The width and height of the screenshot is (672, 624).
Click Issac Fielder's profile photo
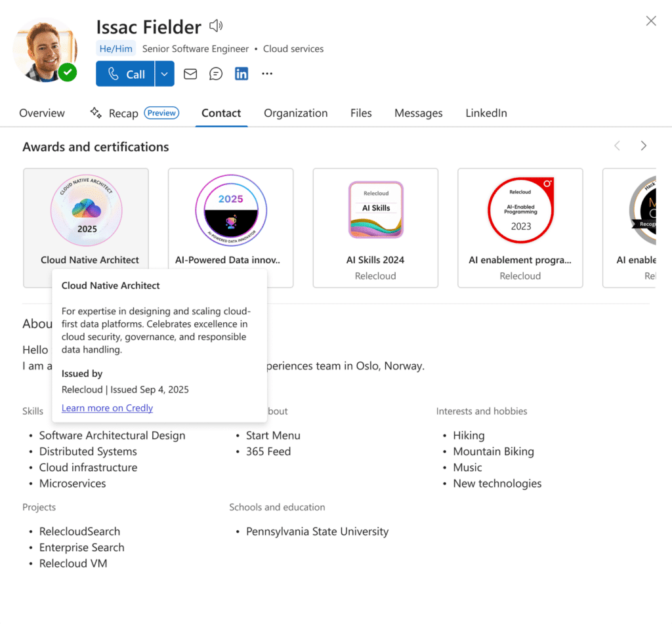(44, 48)
